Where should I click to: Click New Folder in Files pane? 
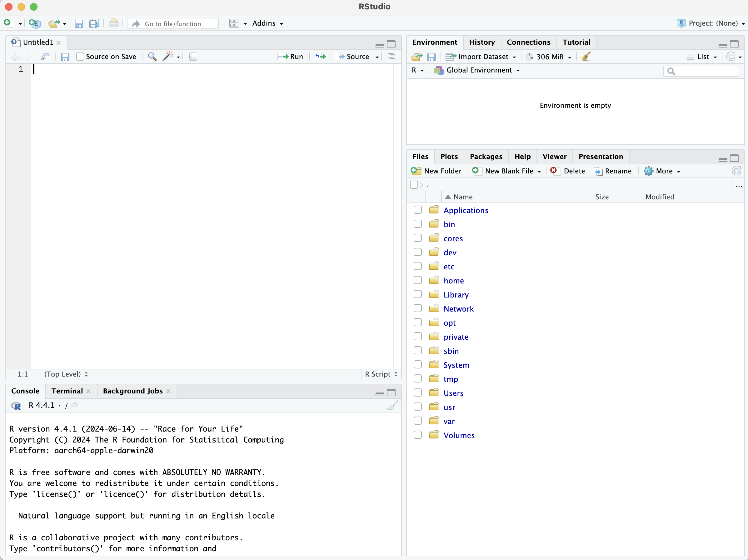pyautogui.click(x=436, y=171)
